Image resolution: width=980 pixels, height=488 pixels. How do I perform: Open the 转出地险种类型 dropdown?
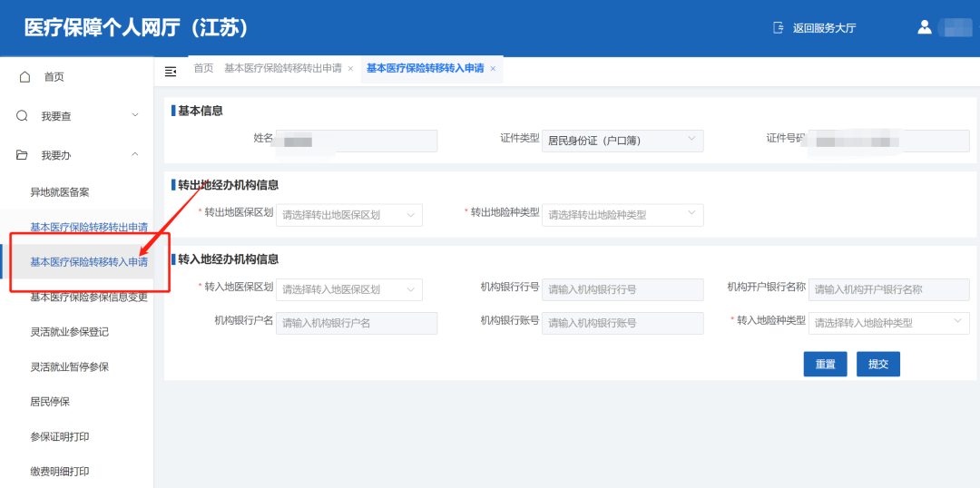click(x=622, y=215)
